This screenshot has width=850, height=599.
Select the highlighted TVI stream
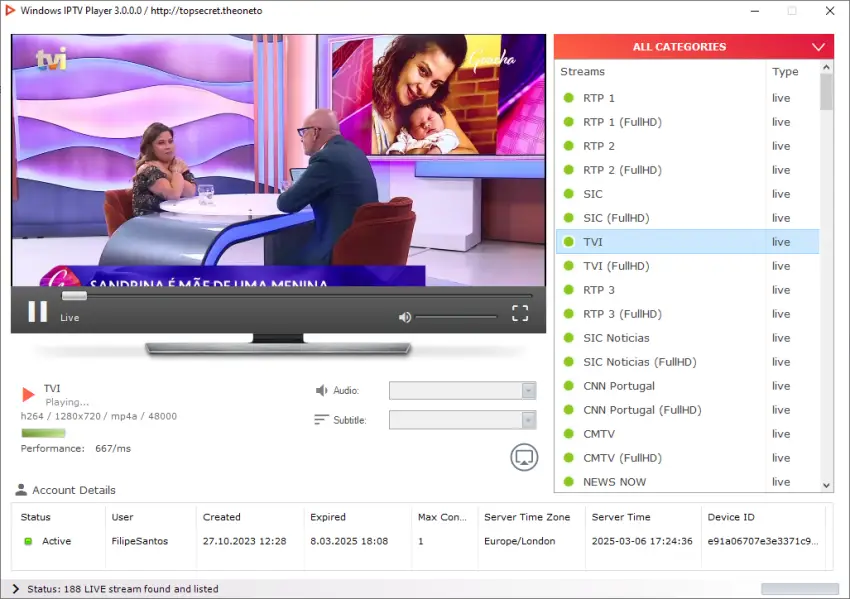click(687, 242)
